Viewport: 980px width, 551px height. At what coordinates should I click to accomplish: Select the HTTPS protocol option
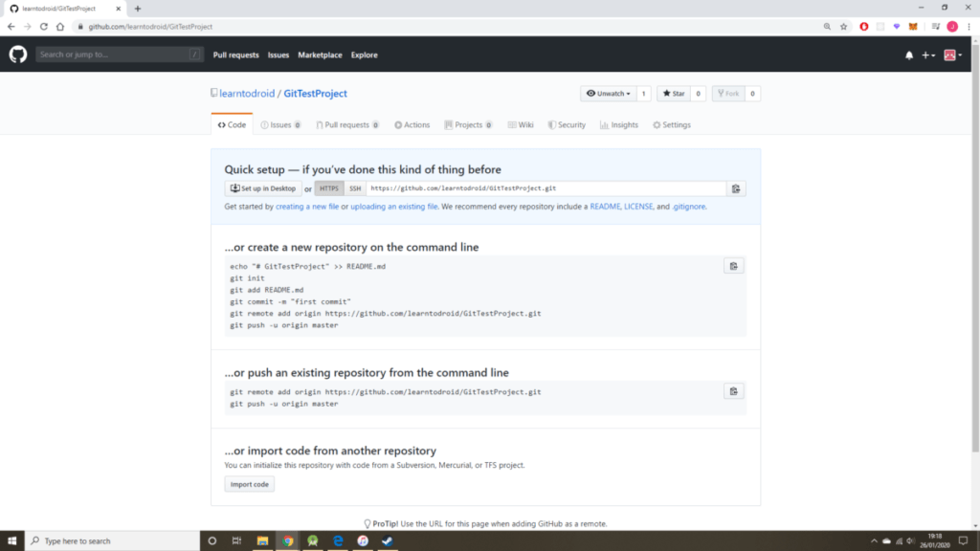329,188
